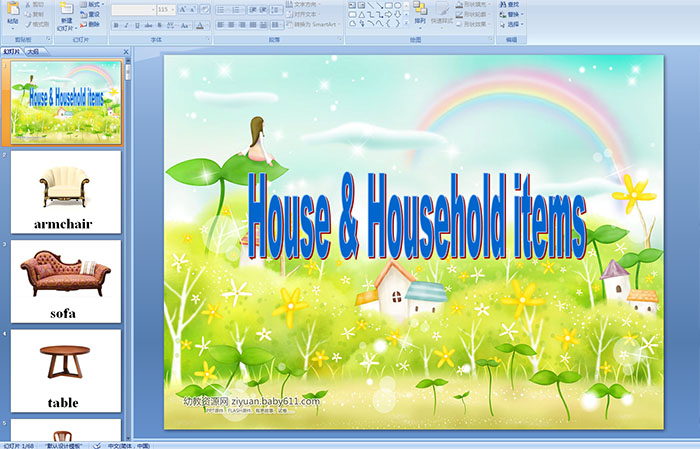Toggle Bold formatting
Screen dimensions: 700x449
[x=116, y=25]
